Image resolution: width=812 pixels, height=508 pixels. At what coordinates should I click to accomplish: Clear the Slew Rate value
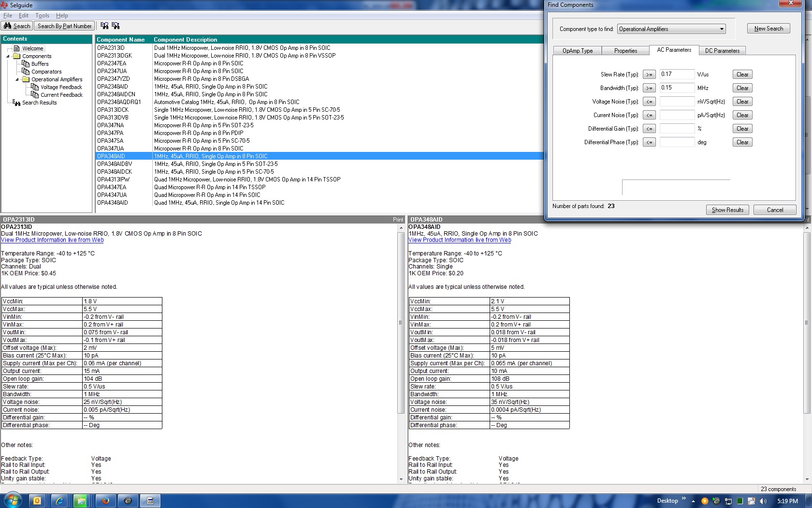[742, 75]
